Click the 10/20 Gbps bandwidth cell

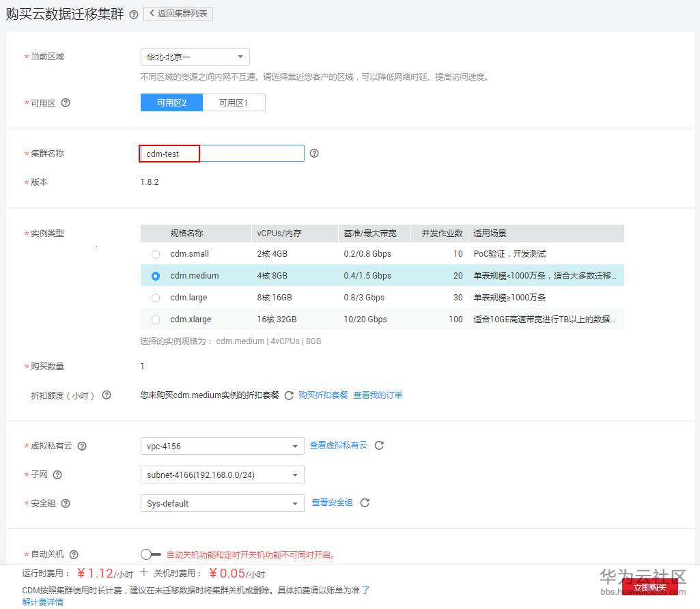365,320
